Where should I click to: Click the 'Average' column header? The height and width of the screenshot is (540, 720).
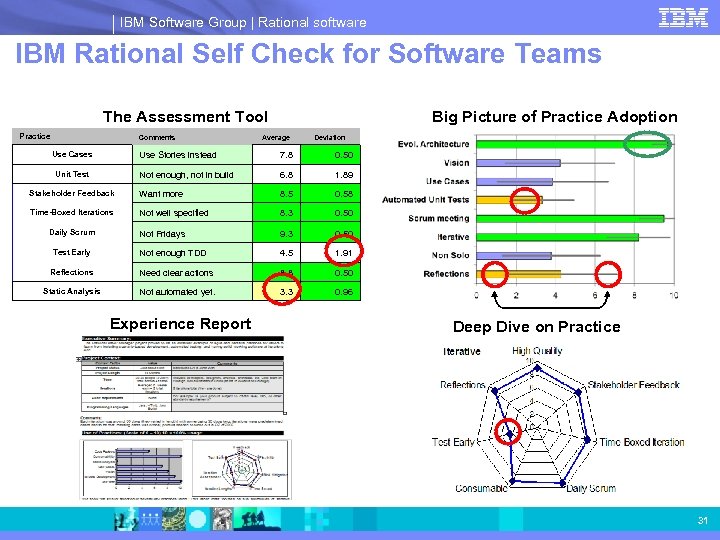click(x=276, y=137)
